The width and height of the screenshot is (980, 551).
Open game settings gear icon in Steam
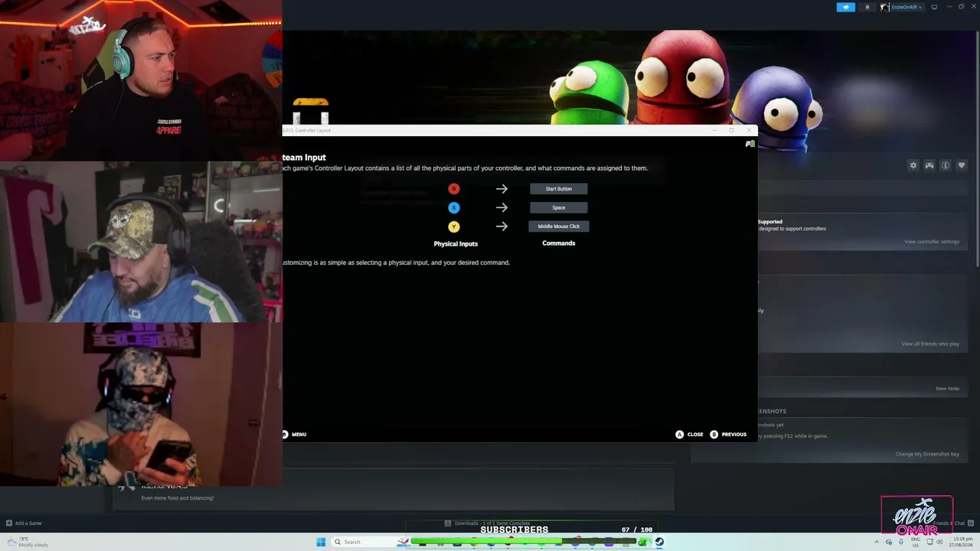pos(913,165)
